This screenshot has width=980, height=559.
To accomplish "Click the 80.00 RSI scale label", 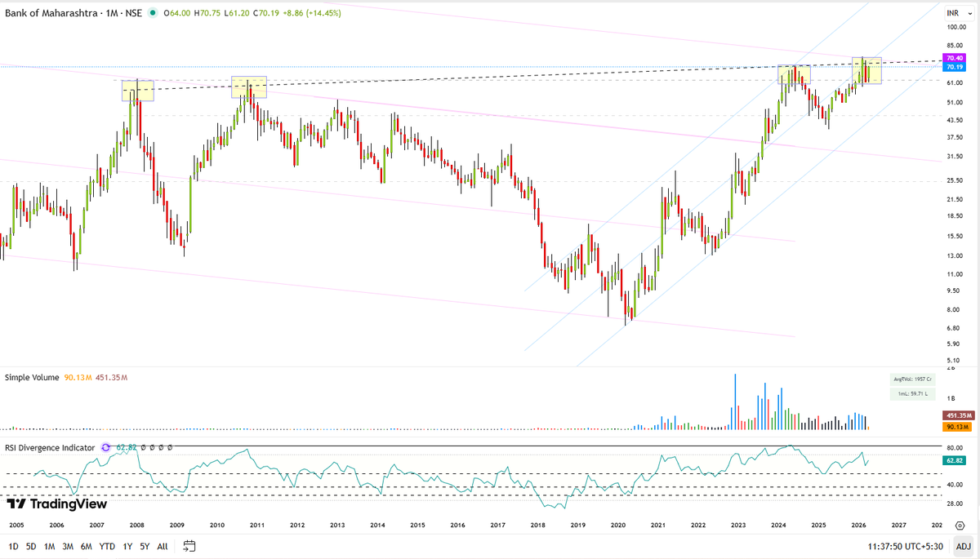I will coord(954,448).
